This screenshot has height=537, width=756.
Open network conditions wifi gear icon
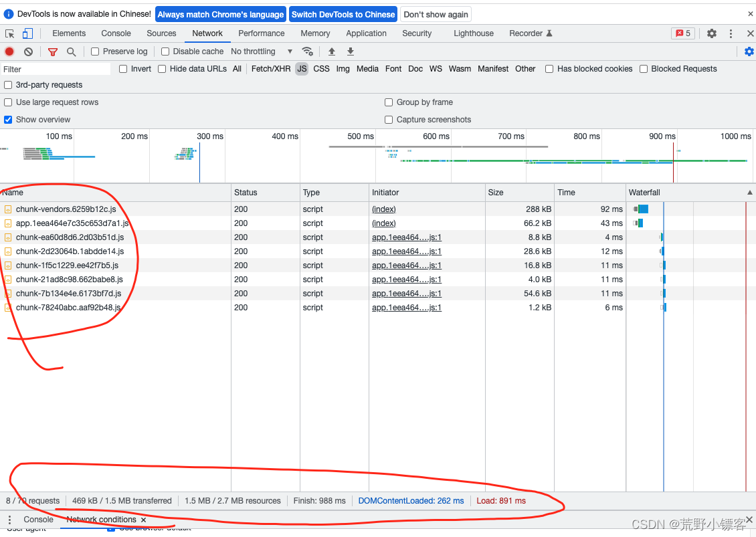coord(307,51)
